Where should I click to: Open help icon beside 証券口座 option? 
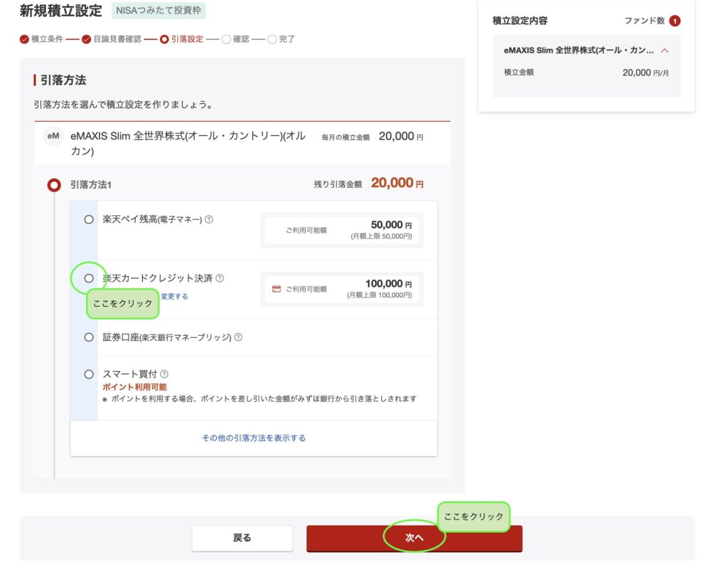(x=238, y=337)
